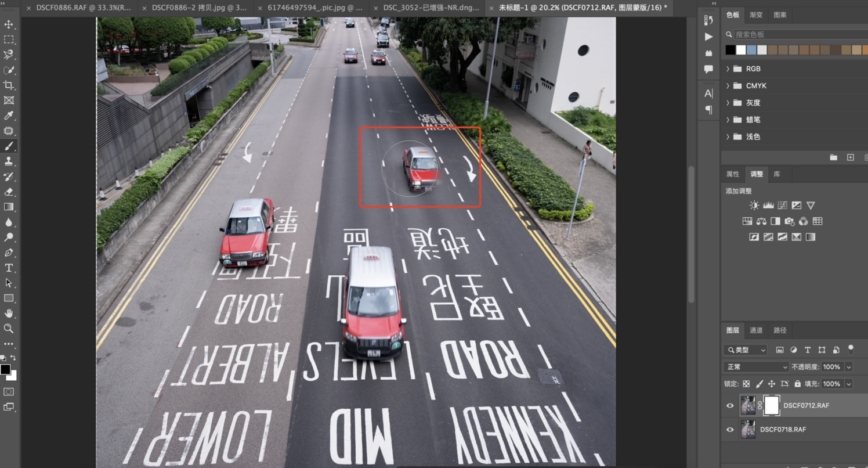This screenshot has height=468, width=868.
Task: Open the Character panel icon
Action: pos(708,93)
